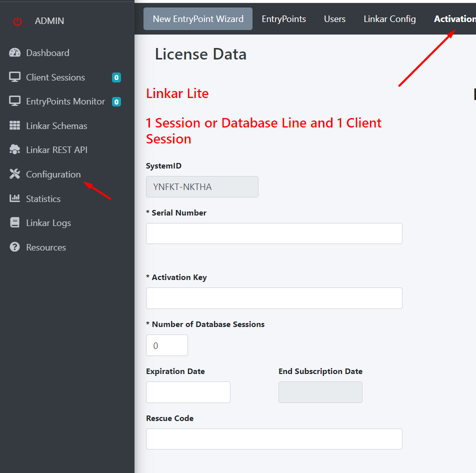This screenshot has width=476, height=473.
Task: Click the ADMIN user label
Action: click(49, 21)
